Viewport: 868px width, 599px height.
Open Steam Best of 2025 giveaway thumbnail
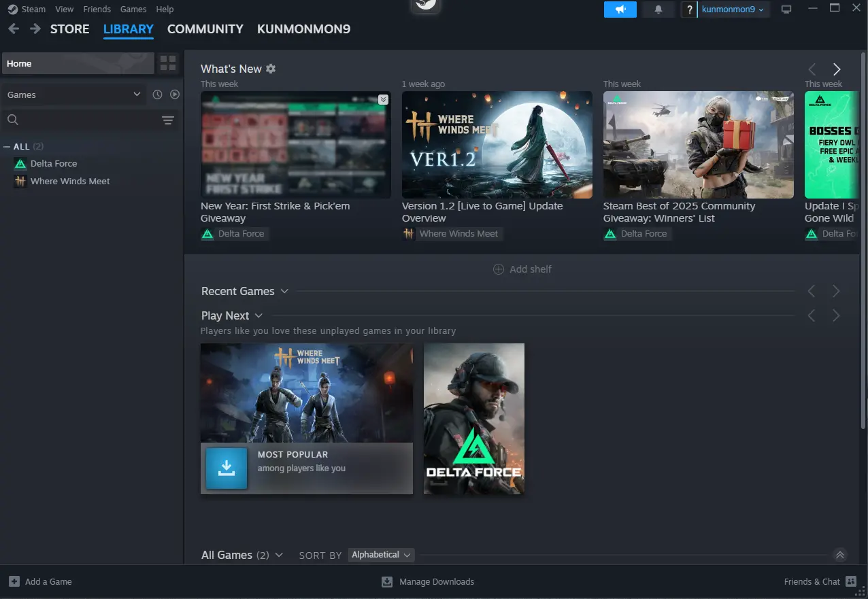tap(699, 145)
